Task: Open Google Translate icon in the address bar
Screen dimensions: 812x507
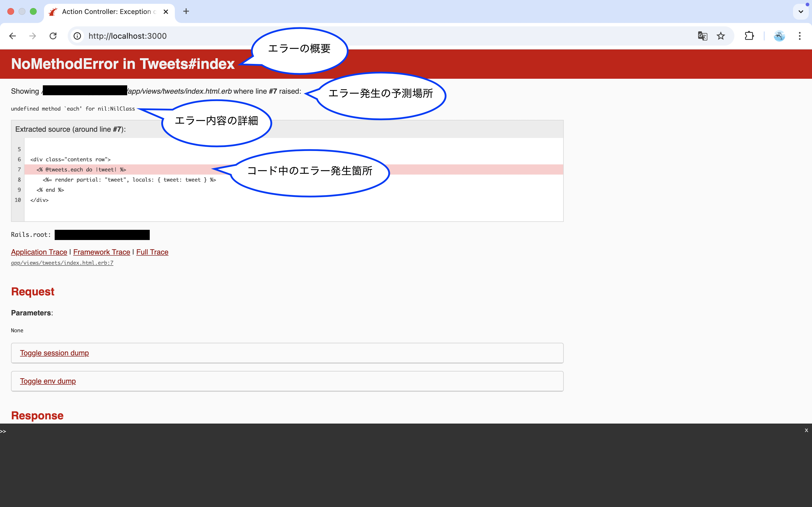Action: coord(702,36)
